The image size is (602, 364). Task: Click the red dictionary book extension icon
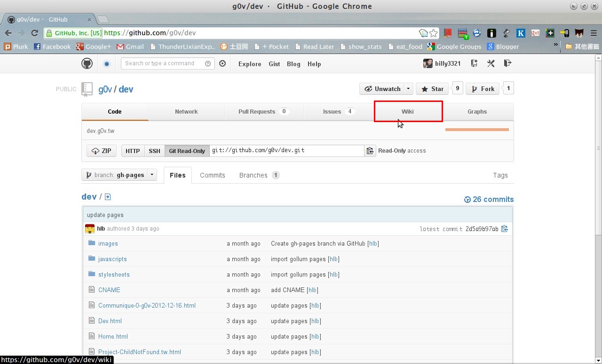(x=448, y=33)
